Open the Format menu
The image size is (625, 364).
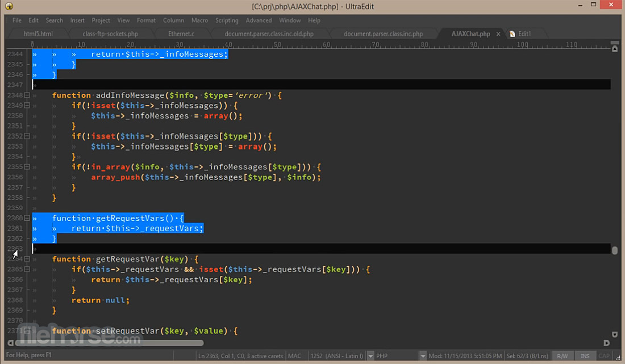(146, 20)
